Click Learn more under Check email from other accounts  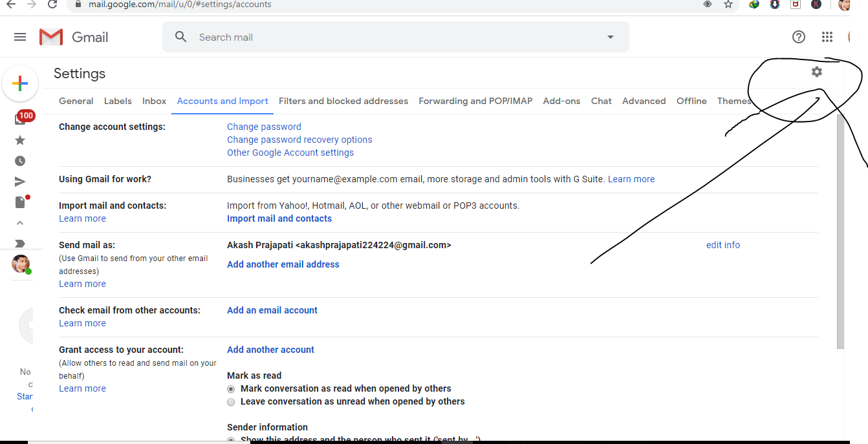82,323
